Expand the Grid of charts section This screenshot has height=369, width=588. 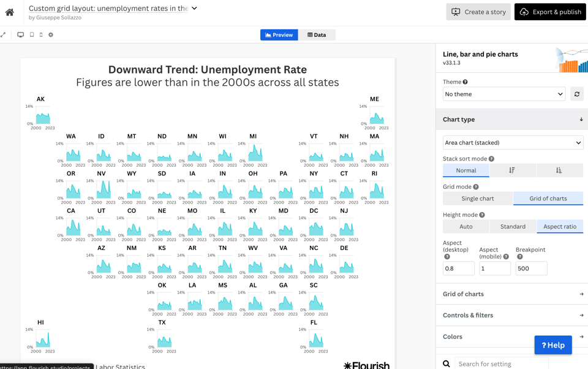(512, 294)
